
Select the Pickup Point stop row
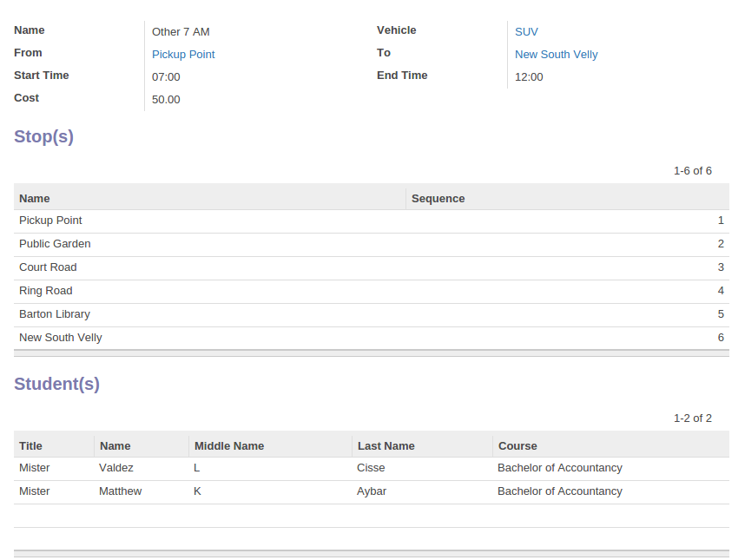[372, 221]
